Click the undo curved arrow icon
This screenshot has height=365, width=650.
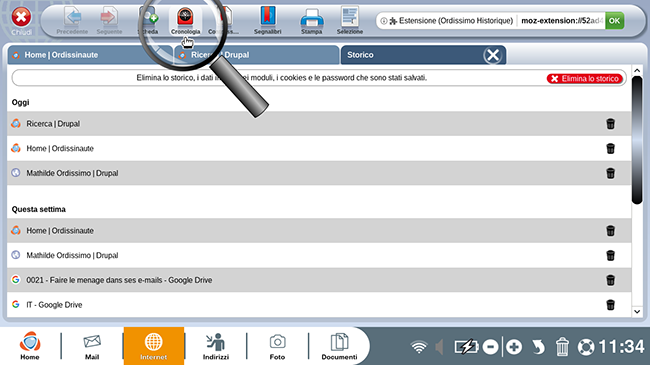(x=538, y=347)
